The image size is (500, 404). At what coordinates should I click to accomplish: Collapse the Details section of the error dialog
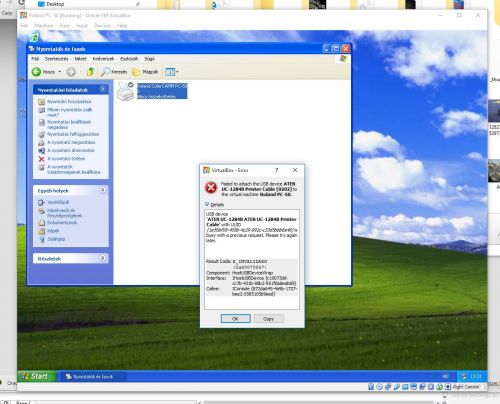point(214,204)
